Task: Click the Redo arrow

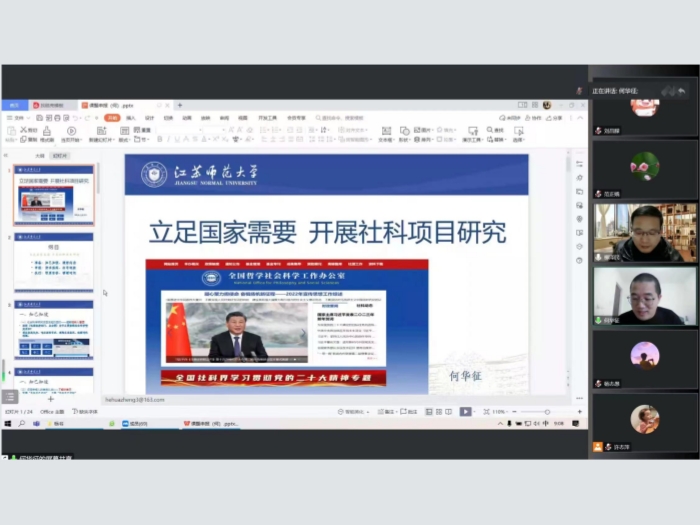Action: click(x=87, y=118)
